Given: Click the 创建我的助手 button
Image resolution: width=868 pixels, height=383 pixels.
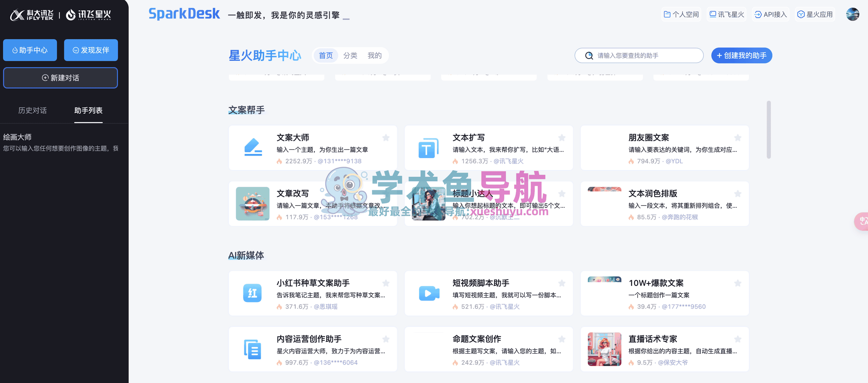Looking at the screenshot, I should pos(741,55).
